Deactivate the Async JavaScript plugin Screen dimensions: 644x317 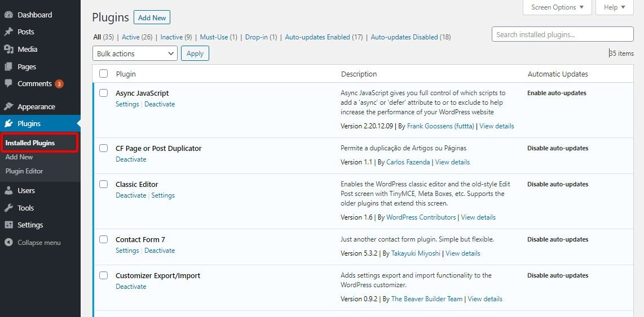160,104
